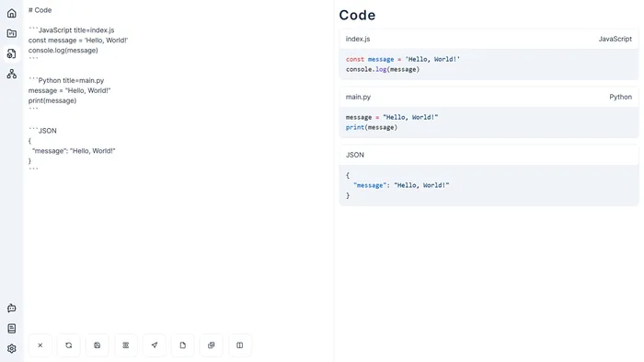Open the AI assistant robot icon

point(11,308)
